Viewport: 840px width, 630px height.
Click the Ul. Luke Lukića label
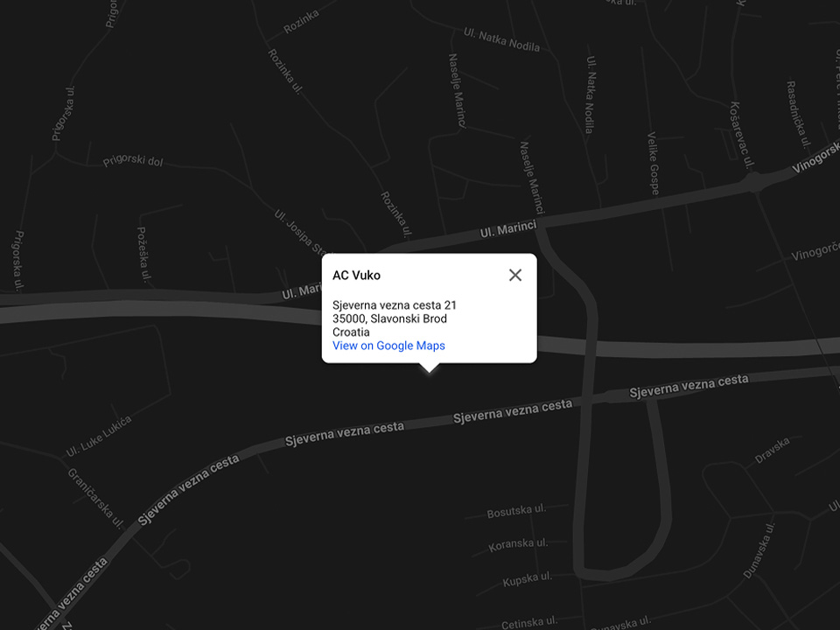[99, 437]
